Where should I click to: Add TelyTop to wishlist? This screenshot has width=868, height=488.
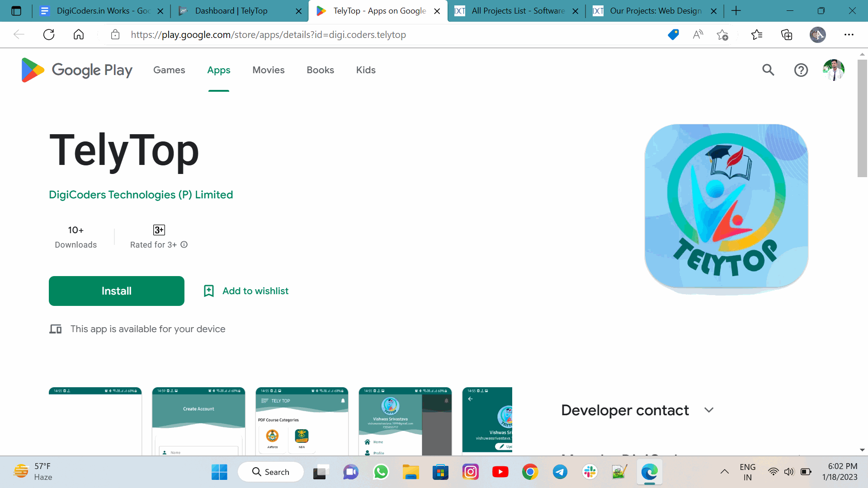tap(246, 291)
